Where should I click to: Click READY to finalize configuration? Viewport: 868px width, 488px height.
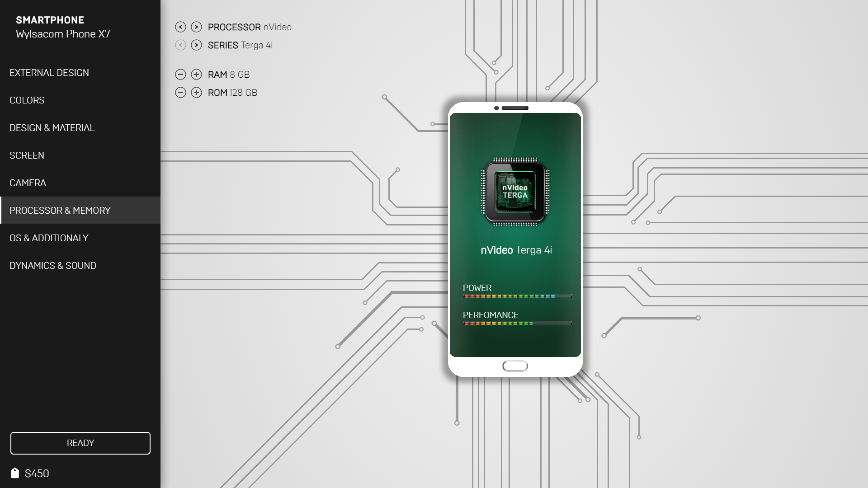click(x=80, y=443)
